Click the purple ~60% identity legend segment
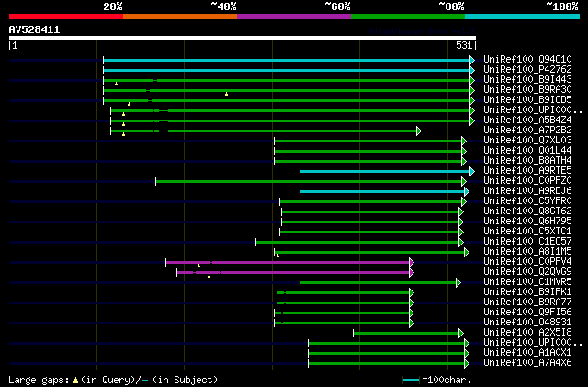588x387 pixels. 294,17
